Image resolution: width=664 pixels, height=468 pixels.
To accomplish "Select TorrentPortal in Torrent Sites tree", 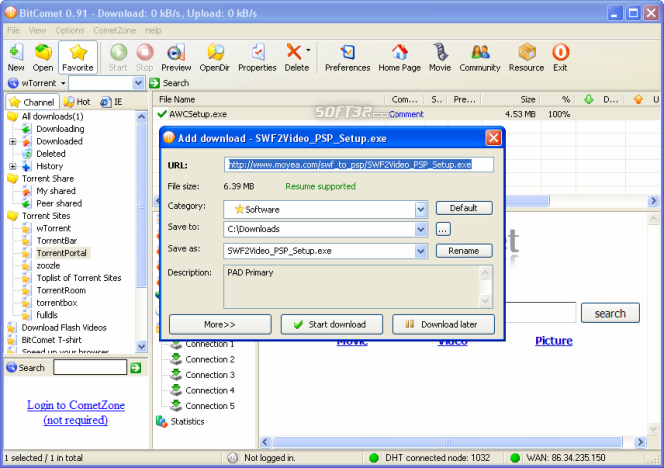I will click(61, 253).
